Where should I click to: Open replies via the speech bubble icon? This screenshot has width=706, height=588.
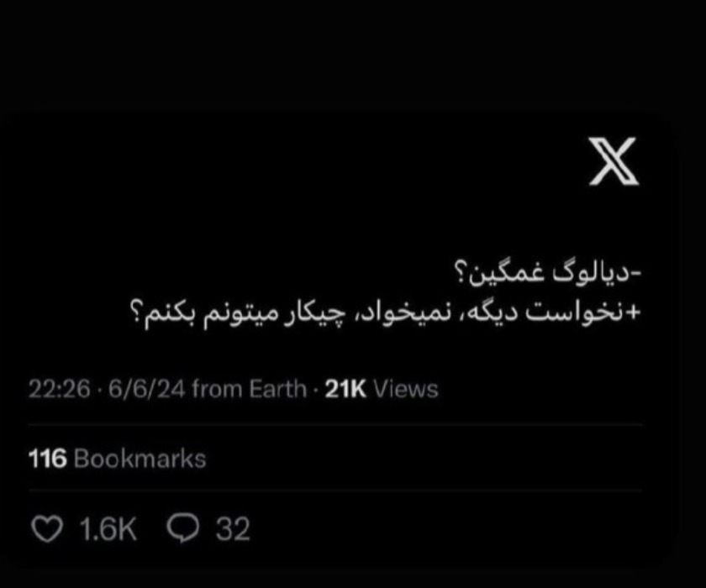pos(182,528)
